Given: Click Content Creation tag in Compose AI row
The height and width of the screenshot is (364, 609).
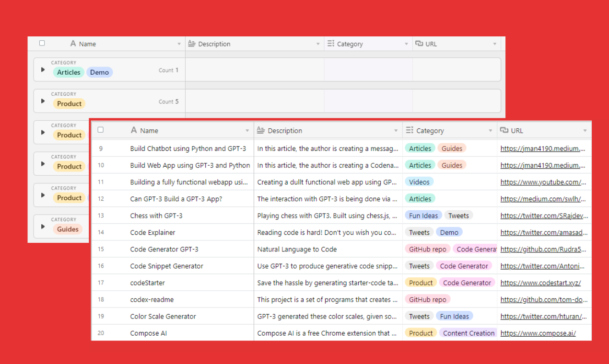Looking at the screenshot, I should click(x=468, y=333).
